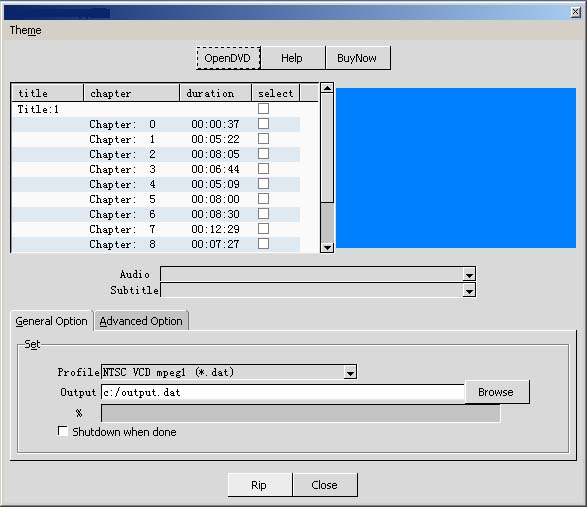
Task: Enable the Chapter 2 checkbox
Action: (x=263, y=154)
